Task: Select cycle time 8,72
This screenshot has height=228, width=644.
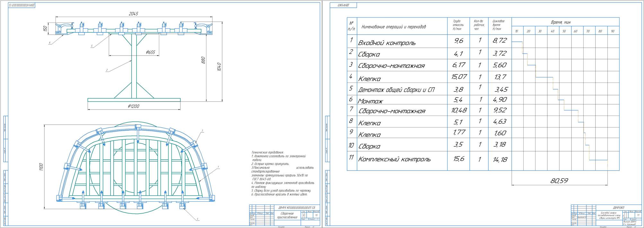Action: pyautogui.click(x=499, y=40)
